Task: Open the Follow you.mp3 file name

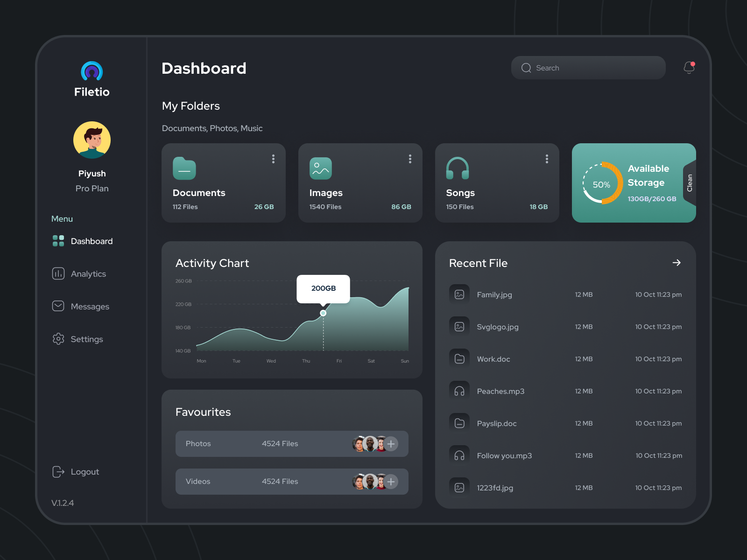Action: pyautogui.click(x=504, y=456)
